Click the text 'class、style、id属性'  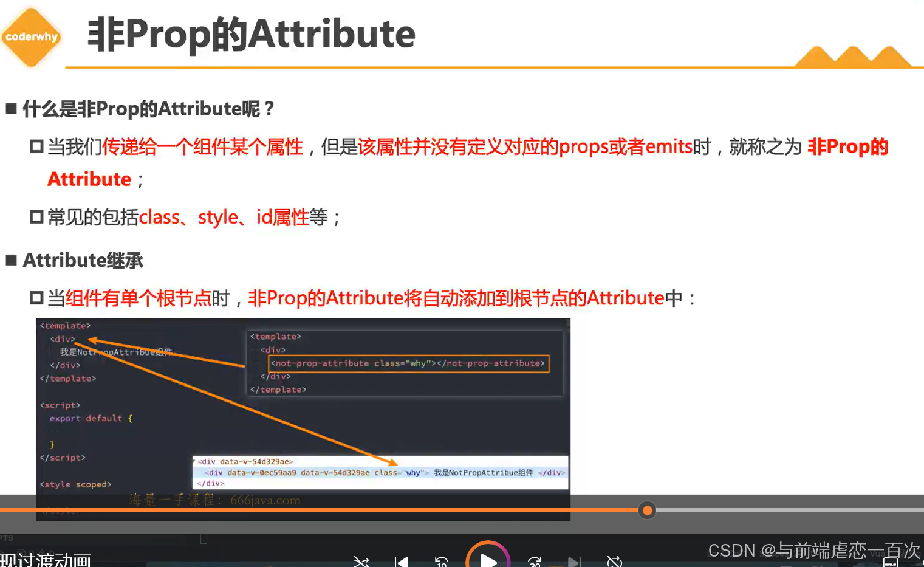224,217
